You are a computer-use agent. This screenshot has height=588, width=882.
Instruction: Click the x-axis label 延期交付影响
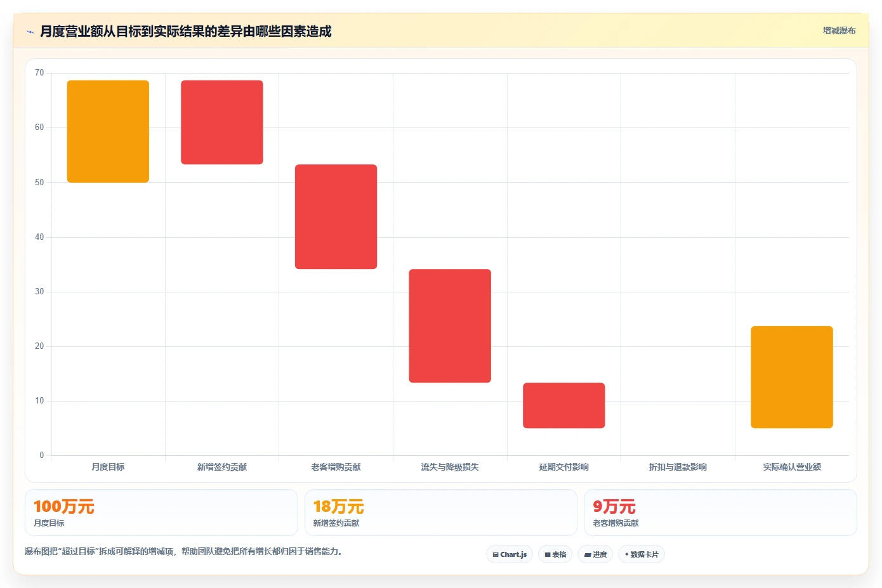564,467
